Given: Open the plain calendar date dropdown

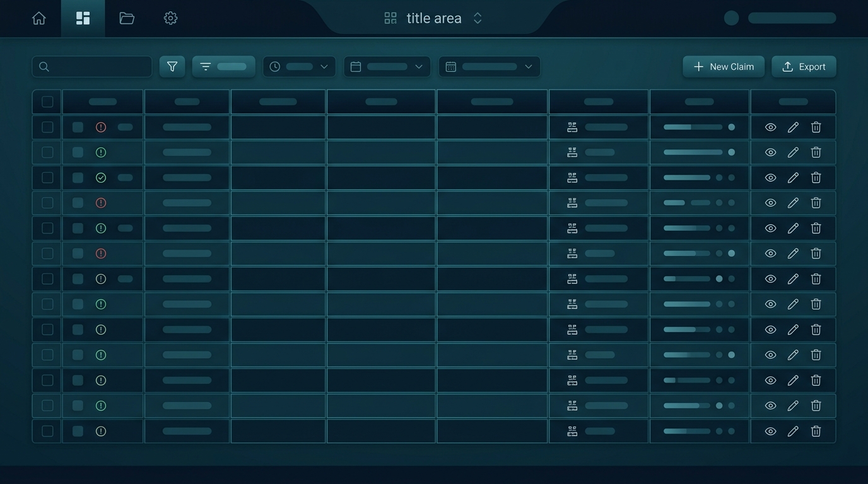Looking at the screenshot, I should click(x=387, y=67).
